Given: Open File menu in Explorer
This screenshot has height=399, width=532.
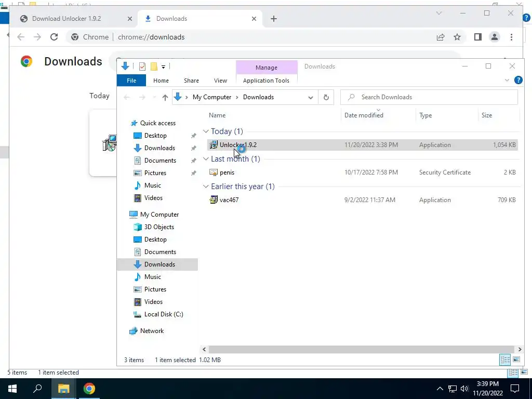Looking at the screenshot, I should click(131, 81).
